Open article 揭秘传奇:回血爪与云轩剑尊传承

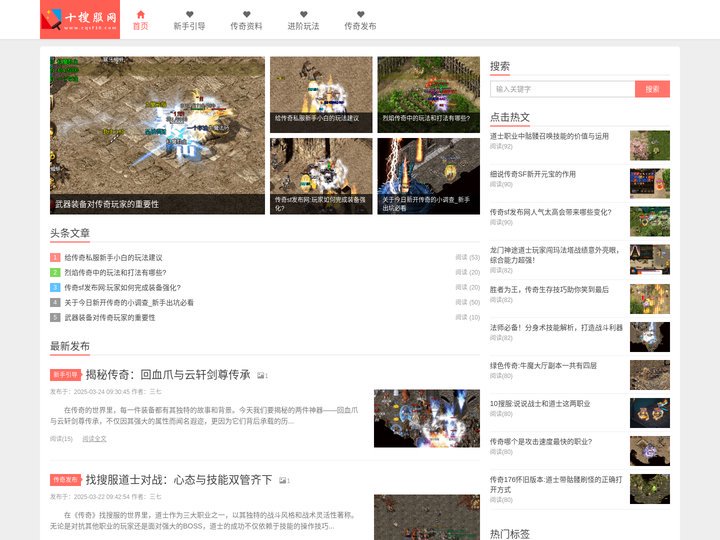point(168,375)
